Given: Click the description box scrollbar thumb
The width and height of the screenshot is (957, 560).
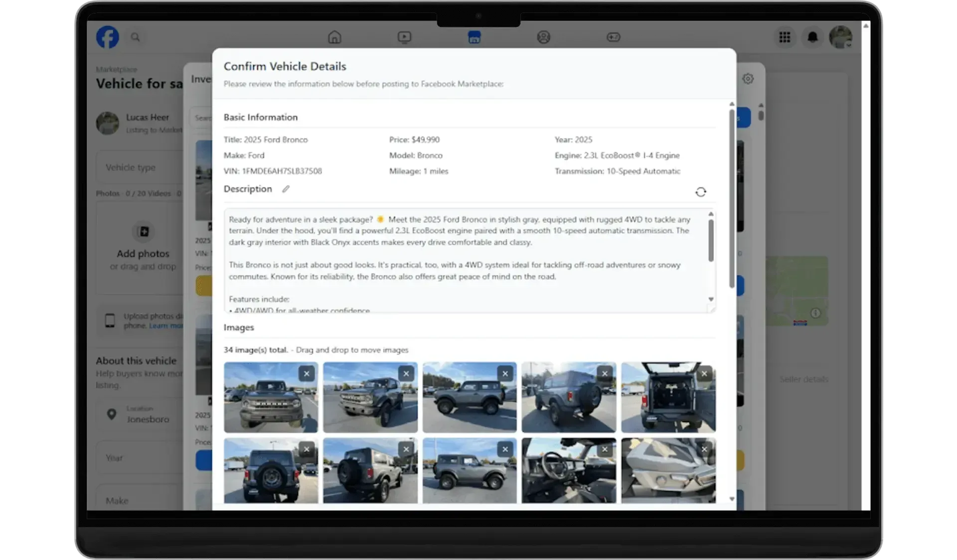Looking at the screenshot, I should point(711,240).
